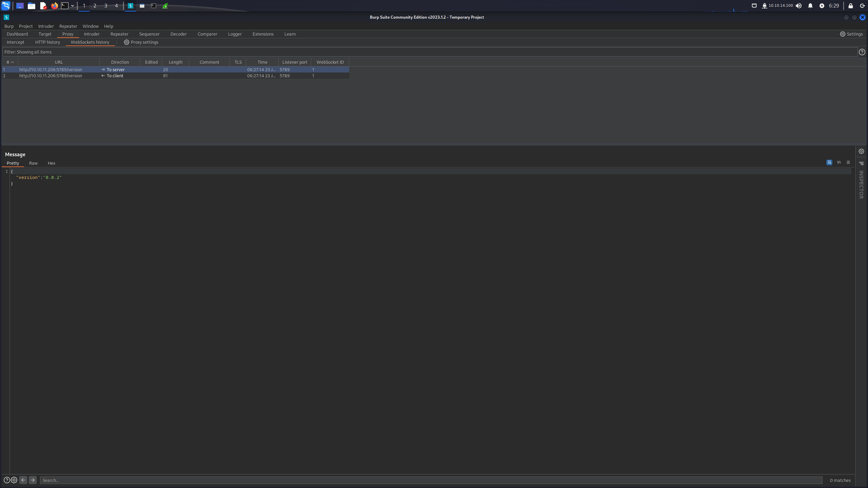Open the file manager from the panel

click(x=31, y=6)
